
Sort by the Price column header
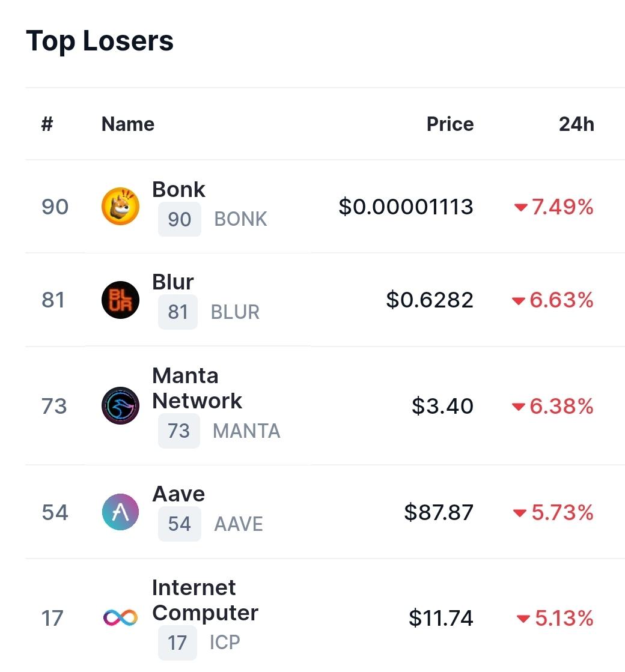pyautogui.click(x=450, y=124)
